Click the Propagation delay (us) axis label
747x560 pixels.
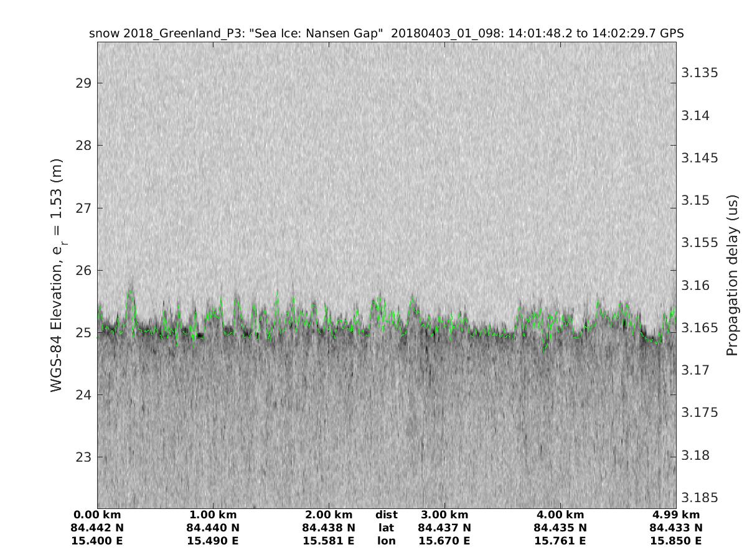pyautogui.click(x=731, y=275)
